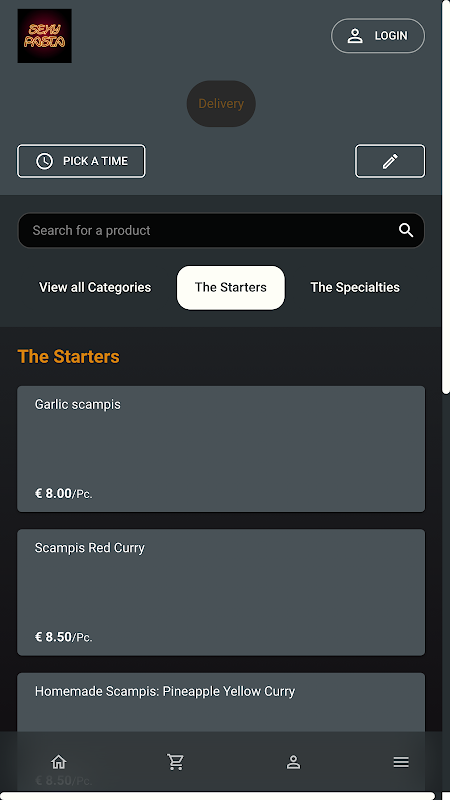Click the PICK A TIME button
The image size is (450, 800).
click(x=81, y=161)
